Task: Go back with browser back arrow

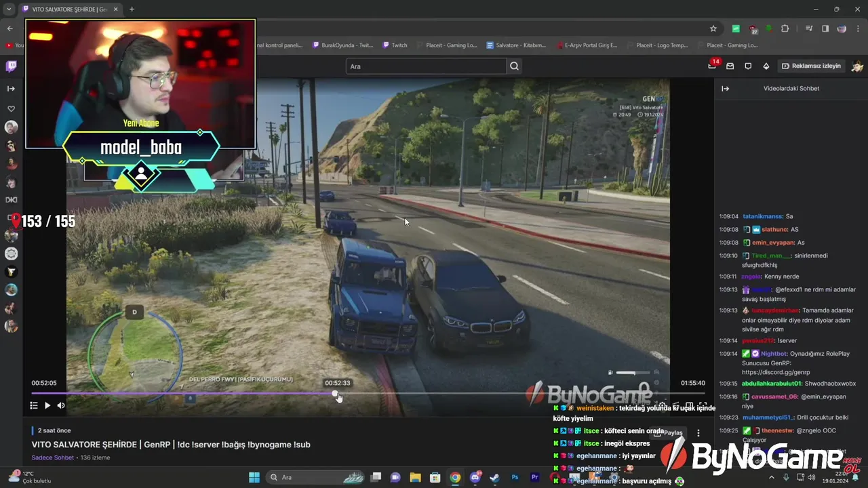Action: [9, 28]
